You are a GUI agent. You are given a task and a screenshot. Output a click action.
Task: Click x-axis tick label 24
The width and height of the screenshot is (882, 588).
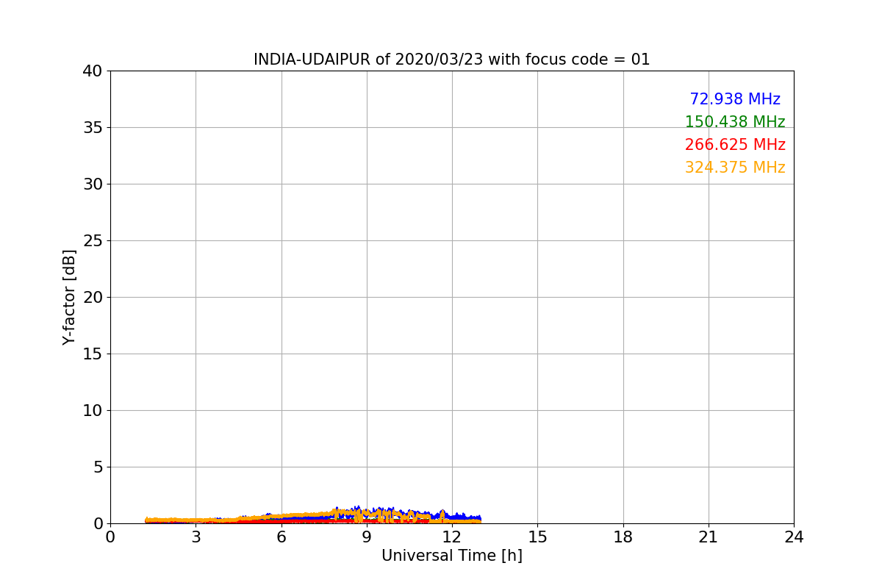pyautogui.click(x=794, y=537)
